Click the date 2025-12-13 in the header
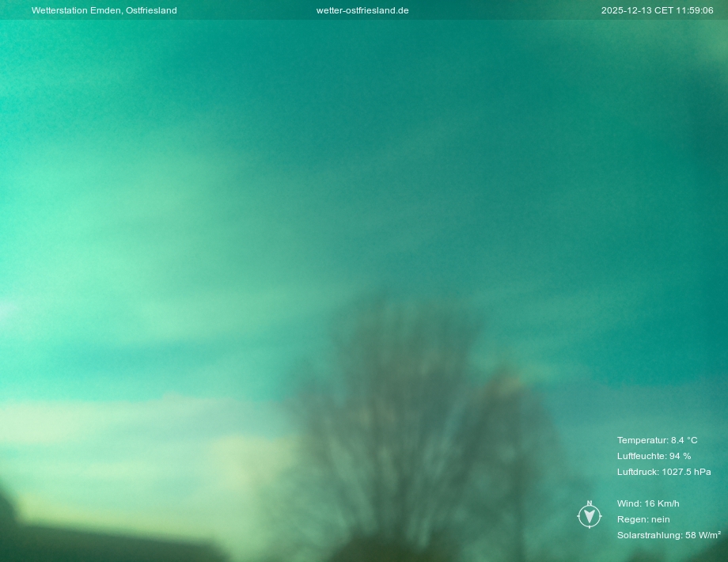 click(626, 10)
